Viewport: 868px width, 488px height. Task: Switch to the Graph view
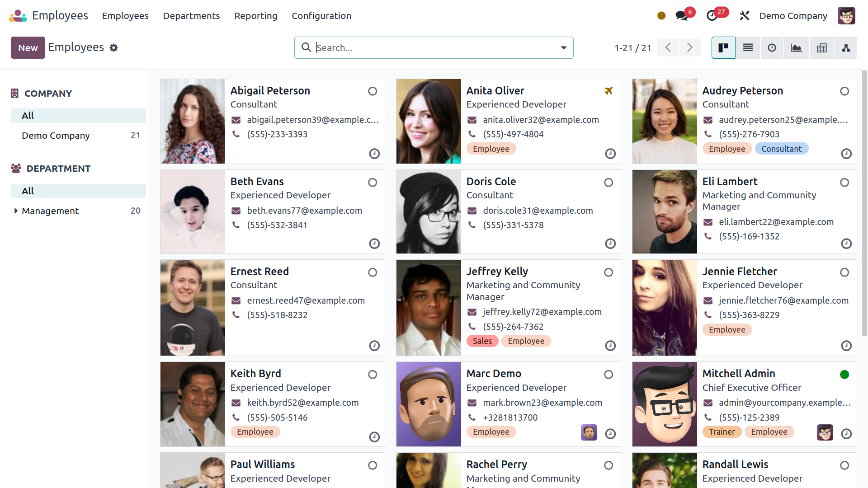pos(796,47)
